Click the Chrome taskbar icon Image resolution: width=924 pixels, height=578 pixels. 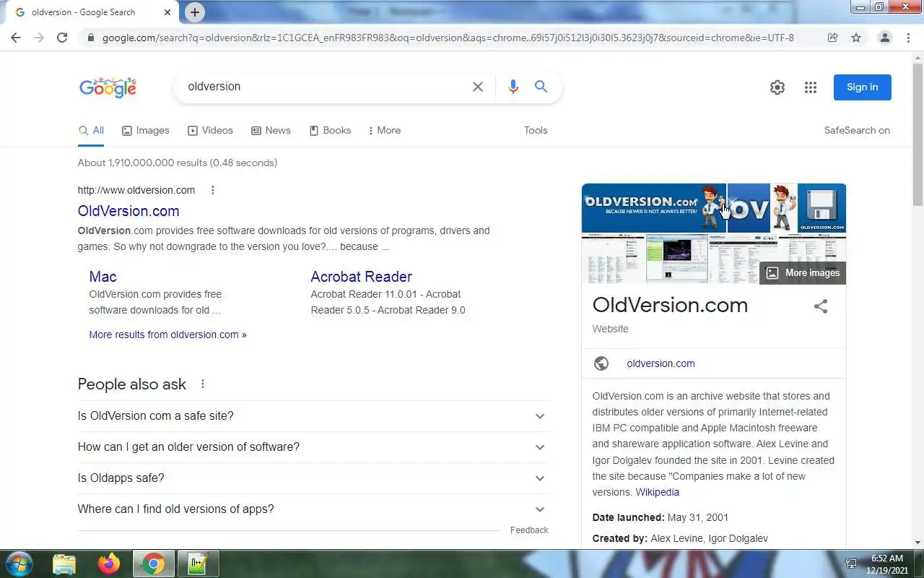pos(153,564)
